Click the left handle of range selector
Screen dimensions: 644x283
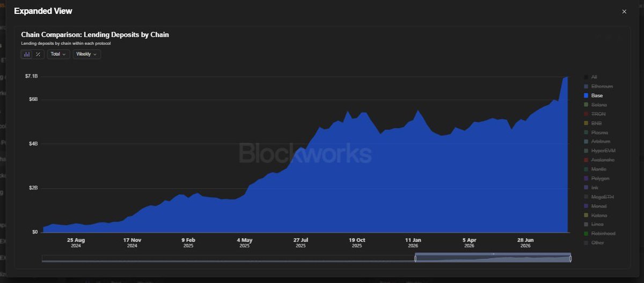tap(415, 258)
